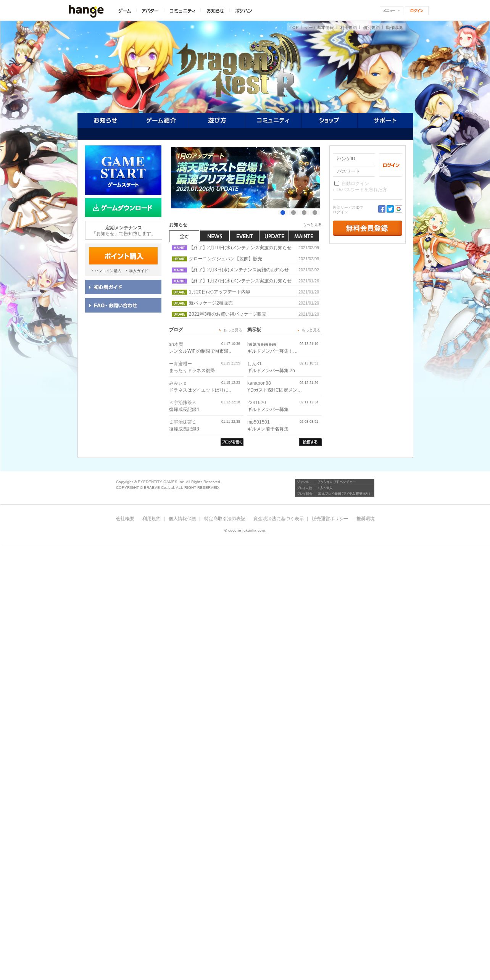Click the 無料会員登録 button
The image size is (490, 980).
[x=367, y=228]
